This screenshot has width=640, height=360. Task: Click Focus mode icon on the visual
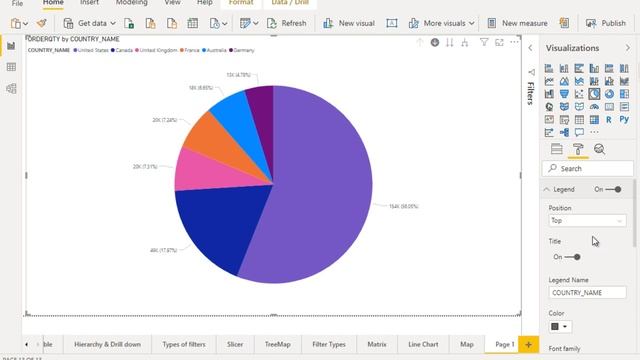[499, 42]
